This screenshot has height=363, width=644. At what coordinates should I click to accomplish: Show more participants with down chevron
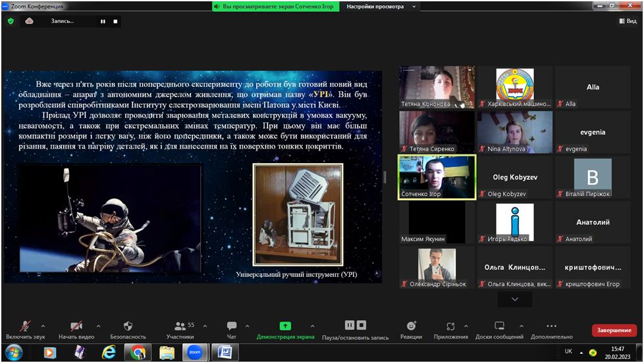tap(515, 299)
